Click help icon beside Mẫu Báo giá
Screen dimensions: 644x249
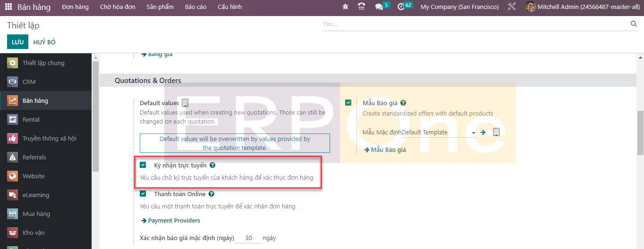(403, 103)
